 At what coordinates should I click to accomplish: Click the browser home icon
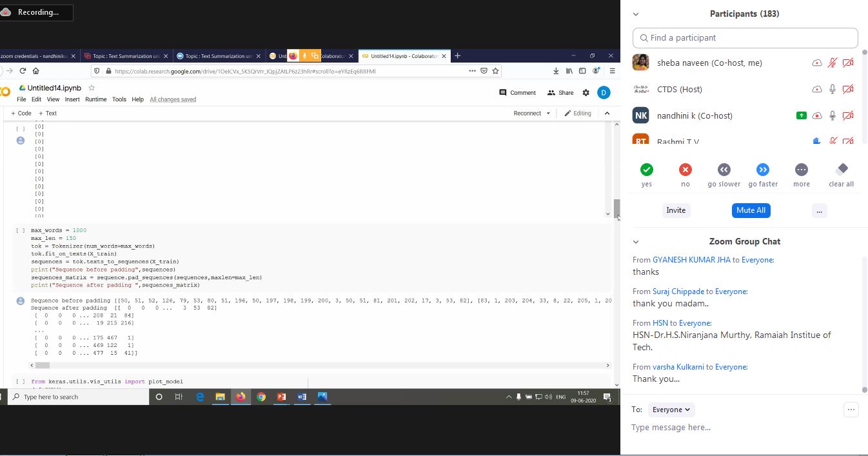coord(36,71)
